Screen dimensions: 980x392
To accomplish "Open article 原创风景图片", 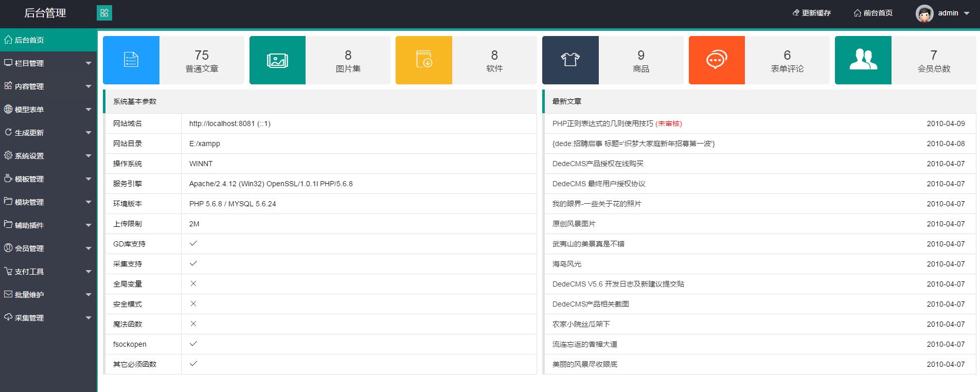I will (x=574, y=224).
